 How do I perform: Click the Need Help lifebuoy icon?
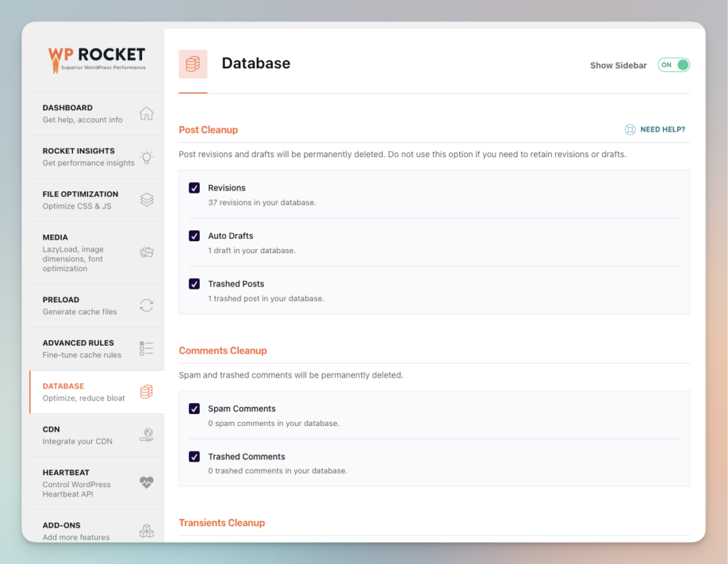[630, 129]
